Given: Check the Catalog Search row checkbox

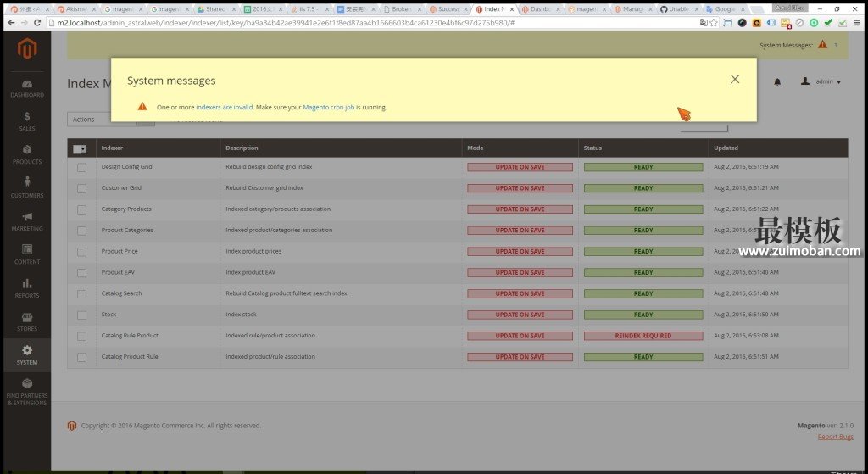Looking at the screenshot, I should tap(82, 293).
